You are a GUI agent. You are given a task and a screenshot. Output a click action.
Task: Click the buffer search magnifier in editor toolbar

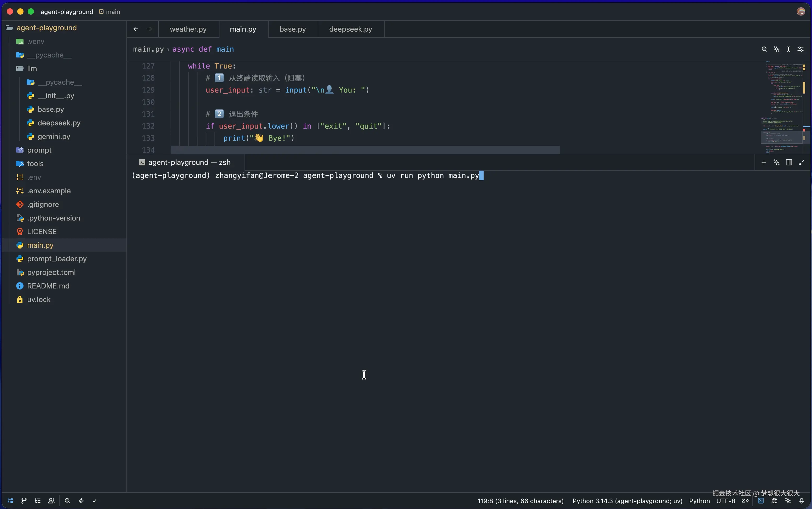[x=764, y=49]
